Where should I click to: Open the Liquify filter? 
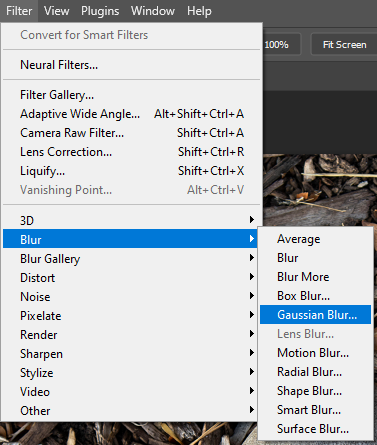click(132, 171)
